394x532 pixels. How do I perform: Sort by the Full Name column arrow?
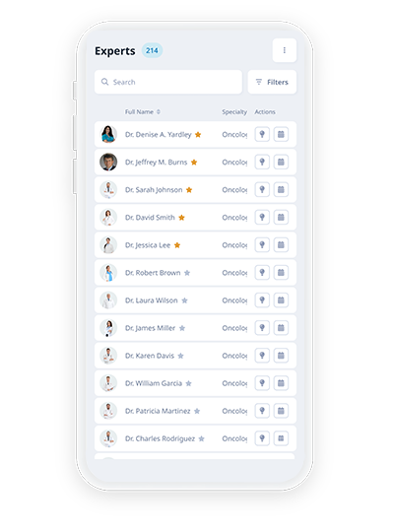[159, 111]
